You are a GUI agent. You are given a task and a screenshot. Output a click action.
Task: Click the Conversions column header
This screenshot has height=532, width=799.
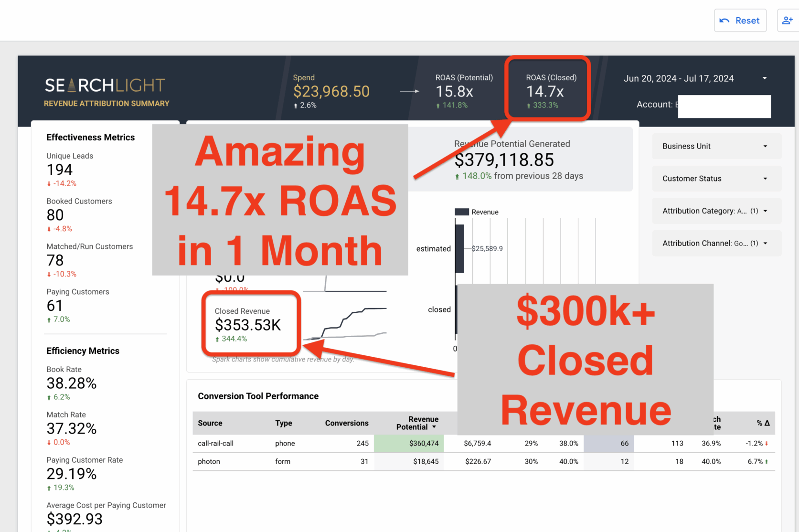click(x=346, y=423)
